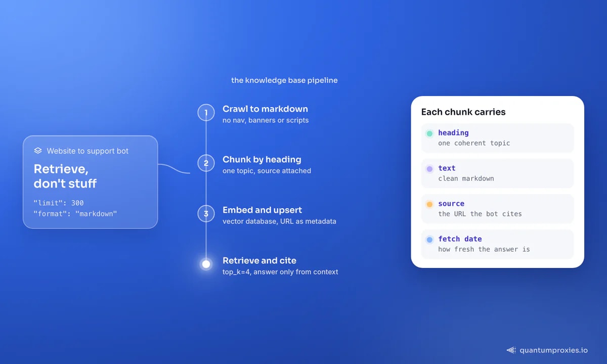The width and height of the screenshot is (607, 364).
Task: Click the "format": "markdown" code line
Action: (x=75, y=213)
